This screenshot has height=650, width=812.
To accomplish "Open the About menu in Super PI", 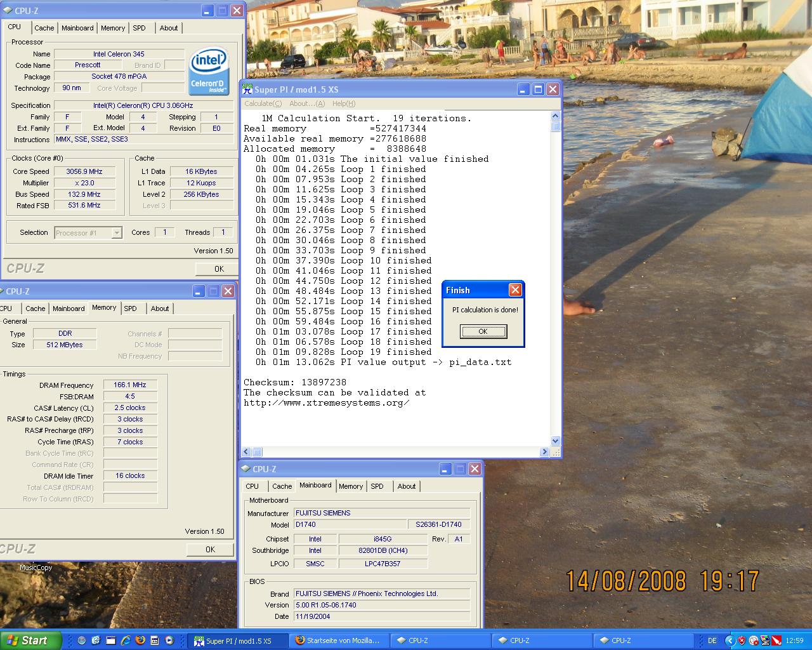I will [x=306, y=103].
